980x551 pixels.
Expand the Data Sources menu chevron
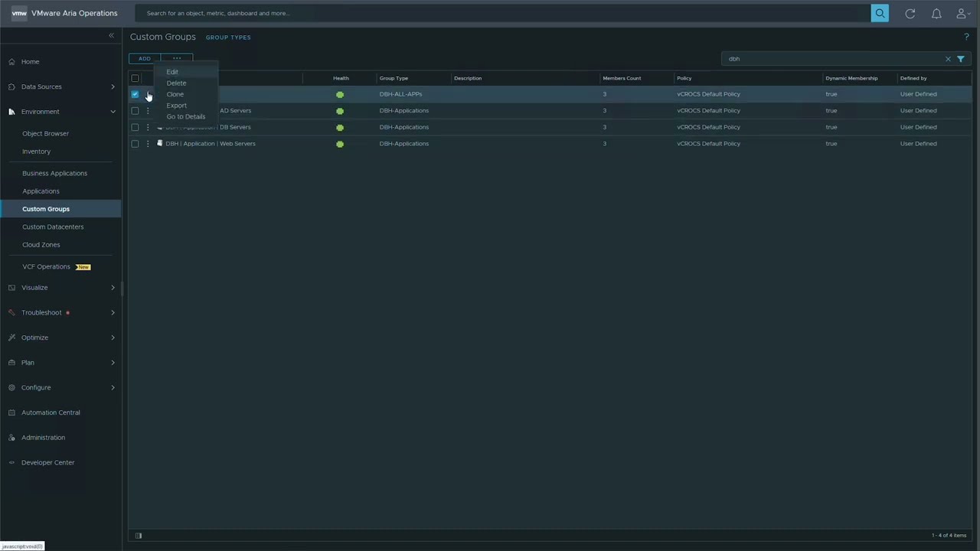pos(113,86)
